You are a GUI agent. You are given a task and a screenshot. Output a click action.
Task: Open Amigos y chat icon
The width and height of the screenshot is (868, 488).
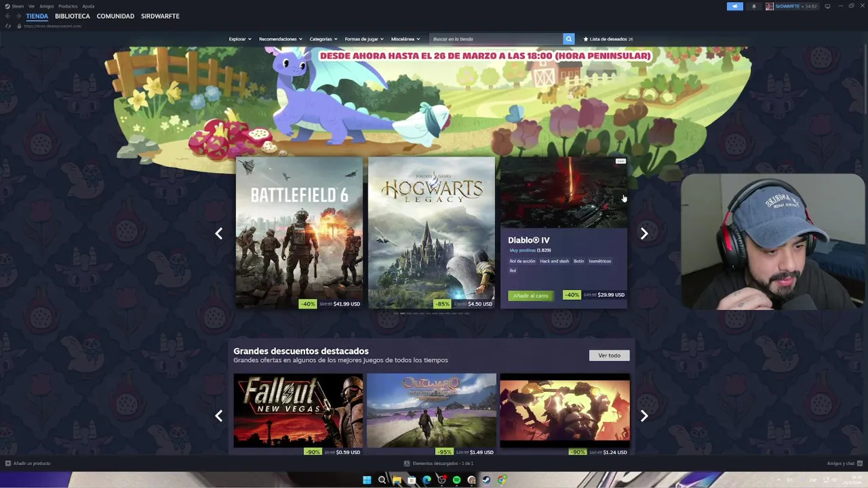[x=859, y=463]
